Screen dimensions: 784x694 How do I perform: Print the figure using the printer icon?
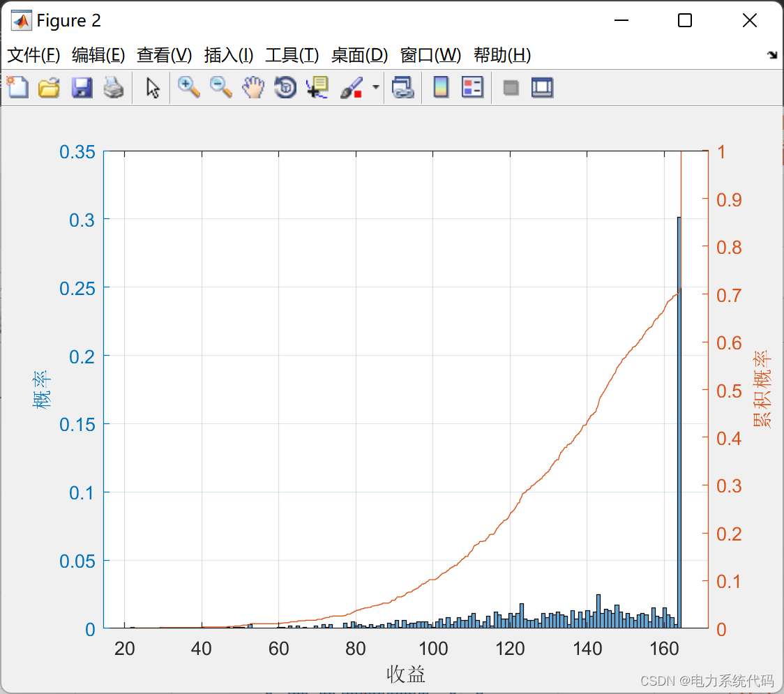[114, 87]
